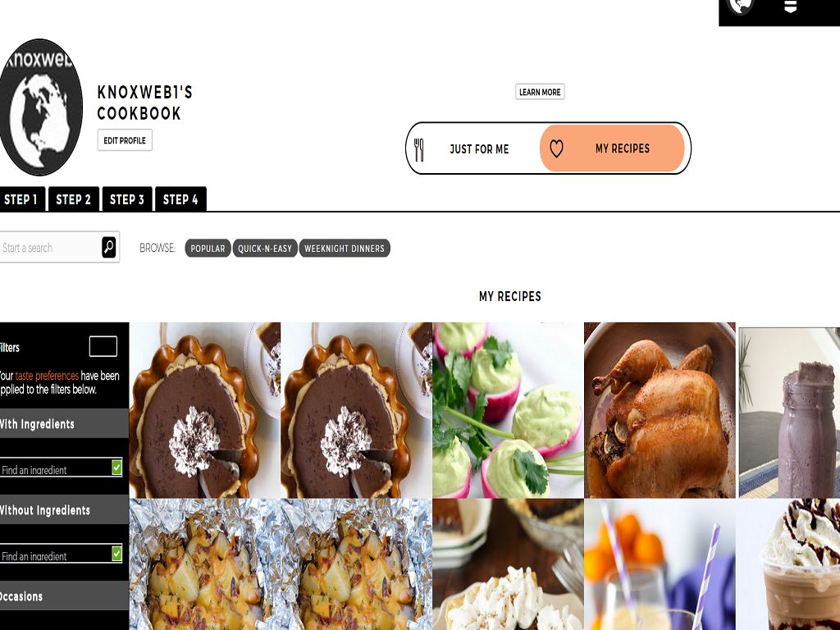Screen dimensions: 840x630
Task: Select the Just For Me option
Action: click(x=479, y=149)
